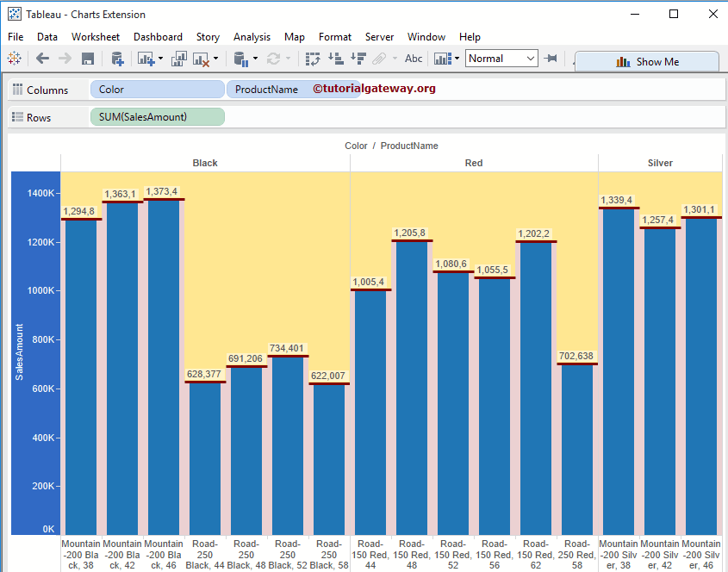Open the Dashboard menu
Screen dimensions: 728x572
pyautogui.click(x=158, y=37)
